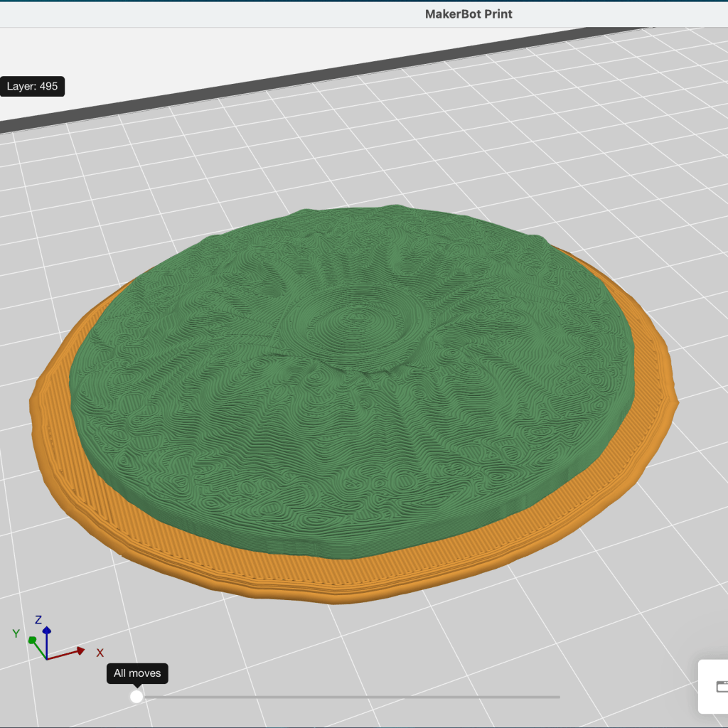Click the origin of the axis gizmo
728x728 pixels.
coord(47,658)
